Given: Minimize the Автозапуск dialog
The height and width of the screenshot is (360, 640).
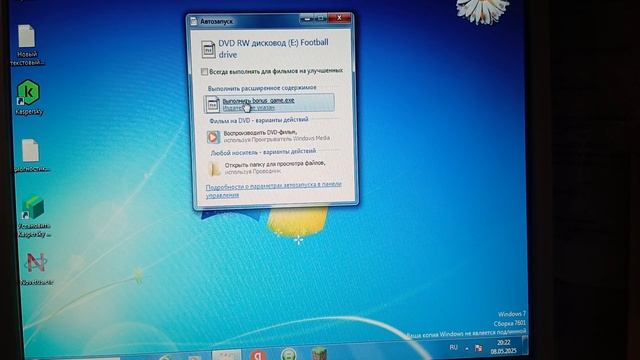Looking at the screenshot, I should click(x=307, y=18).
